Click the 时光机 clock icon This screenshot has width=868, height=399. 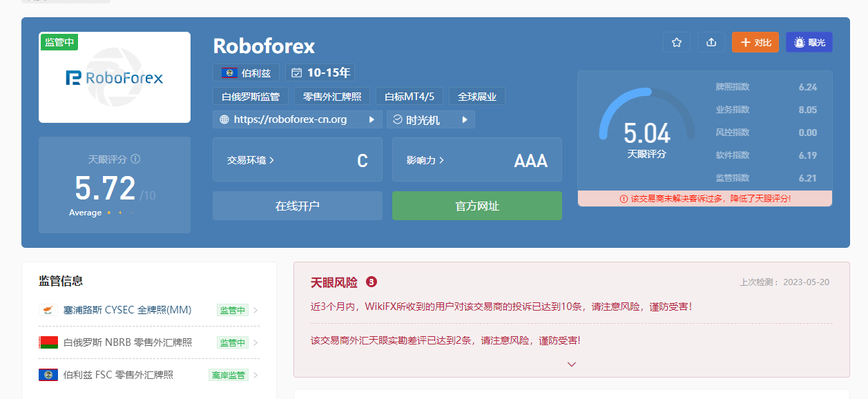point(398,119)
